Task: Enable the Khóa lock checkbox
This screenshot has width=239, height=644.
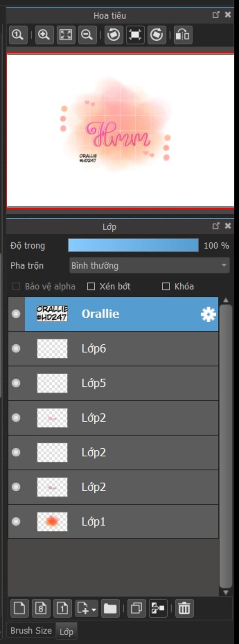Action: click(x=166, y=286)
